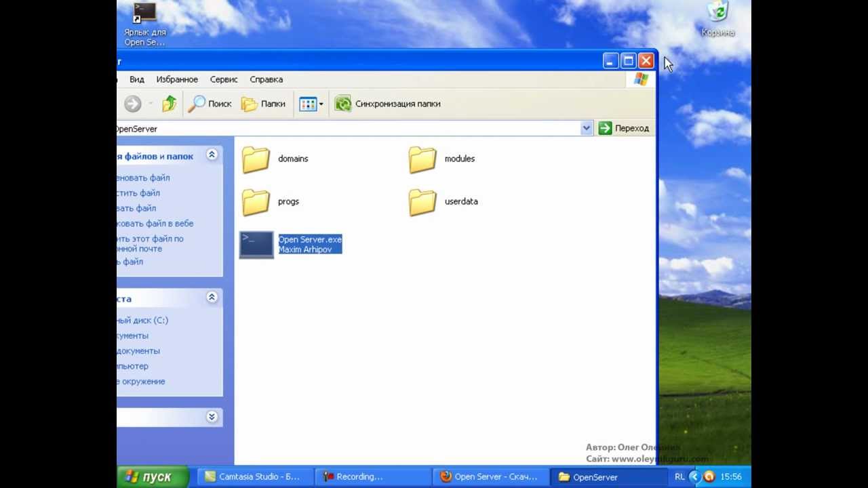
Task: Click the Up folder toolbar icon
Action: coord(169,104)
